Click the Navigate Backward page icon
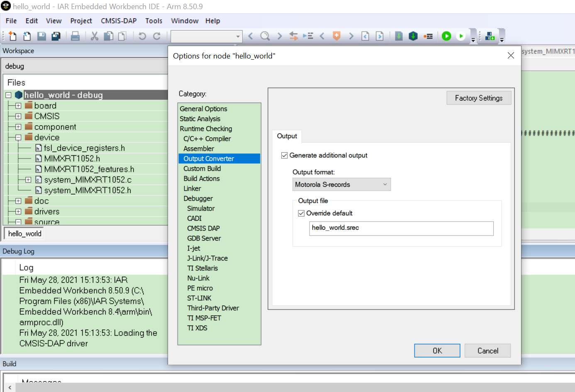 tap(365, 36)
